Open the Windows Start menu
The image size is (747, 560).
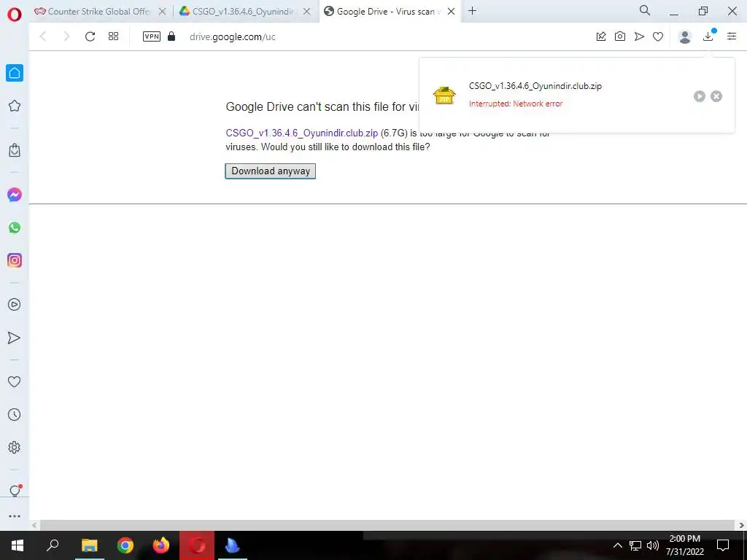point(18,545)
